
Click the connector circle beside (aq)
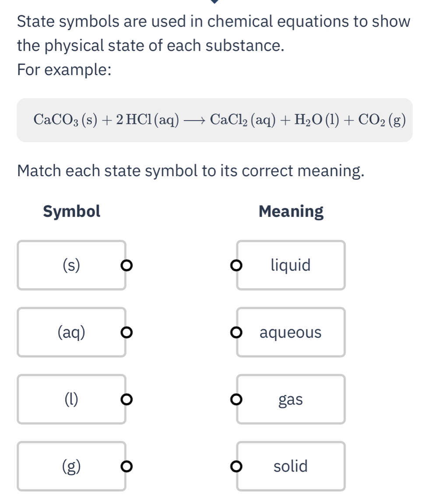point(127,332)
